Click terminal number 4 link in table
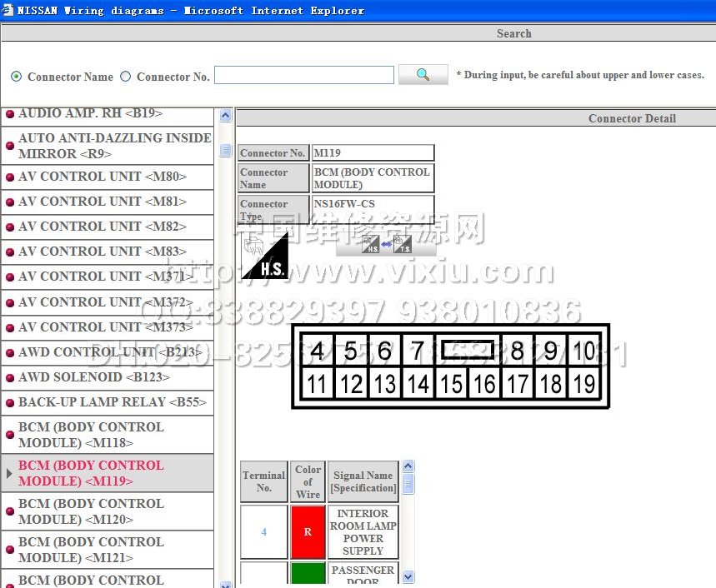Image resolution: width=716 pixels, height=588 pixels. [264, 532]
